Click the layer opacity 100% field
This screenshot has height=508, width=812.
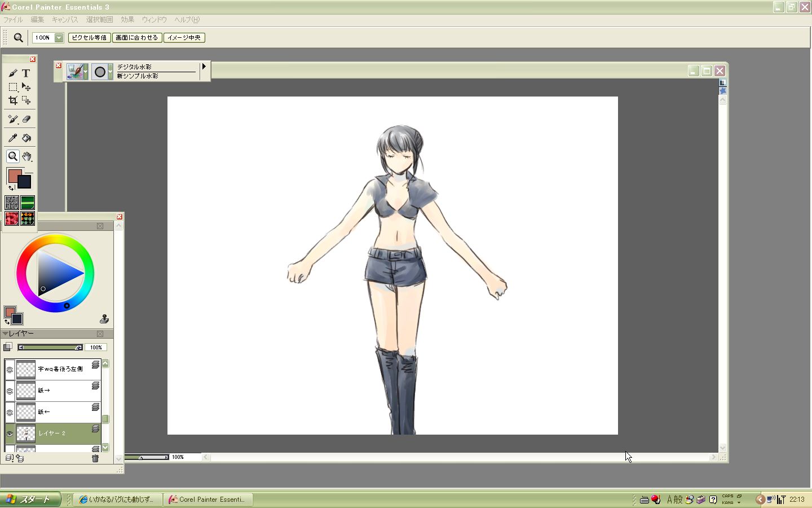96,347
